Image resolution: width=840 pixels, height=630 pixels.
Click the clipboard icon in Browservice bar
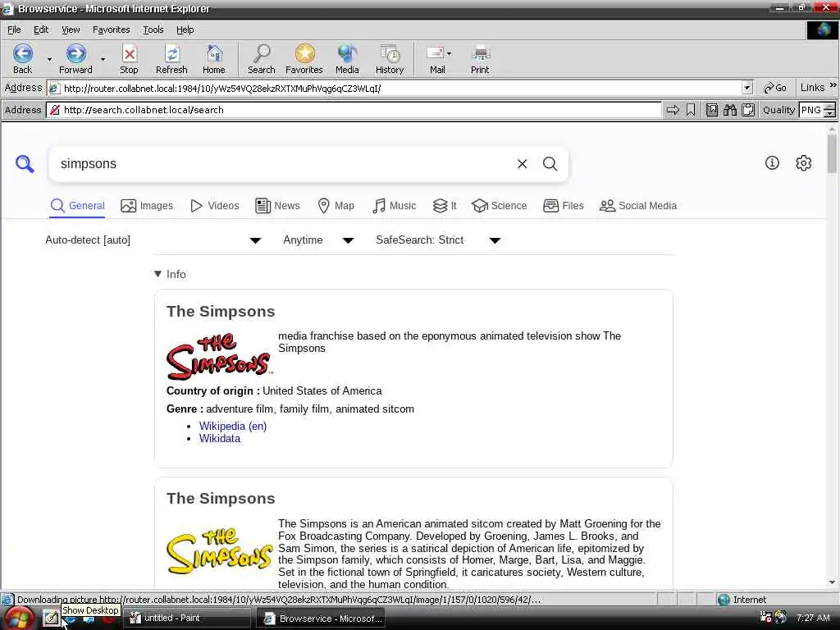(748, 110)
